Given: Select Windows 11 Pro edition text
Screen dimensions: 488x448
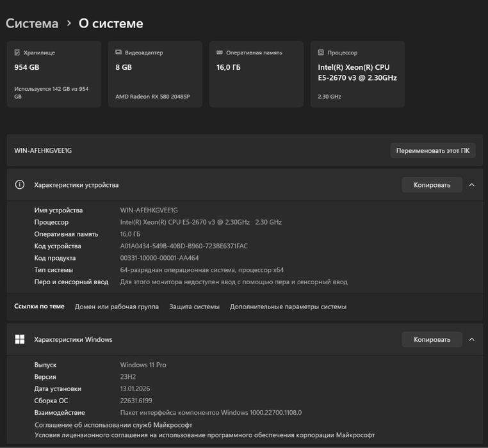Looking at the screenshot, I should [x=143, y=365].
